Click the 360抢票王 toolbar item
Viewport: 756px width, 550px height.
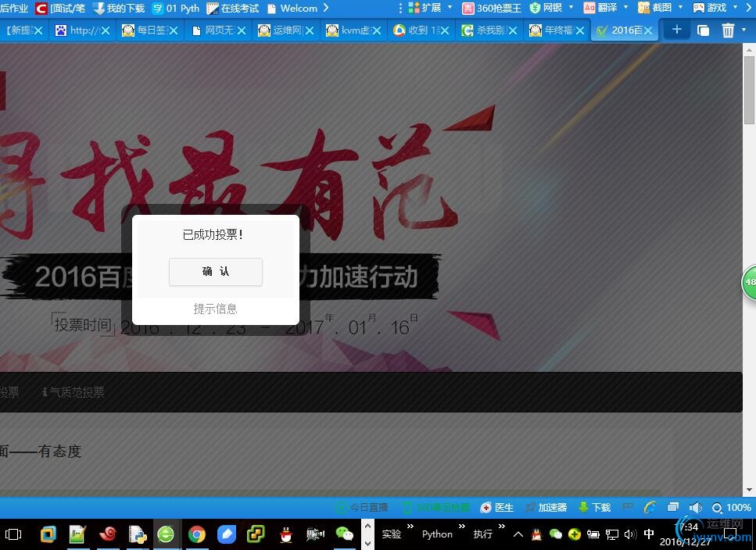492,8
